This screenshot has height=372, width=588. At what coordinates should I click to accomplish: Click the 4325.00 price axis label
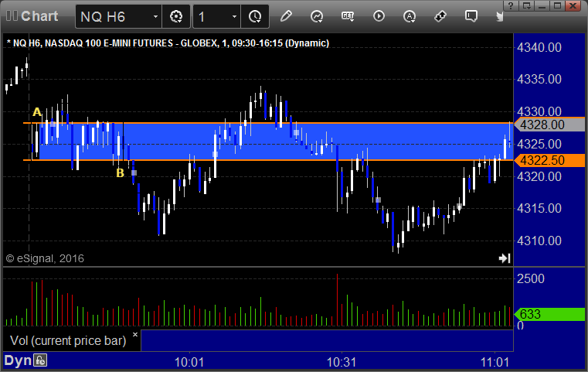(539, 144)
